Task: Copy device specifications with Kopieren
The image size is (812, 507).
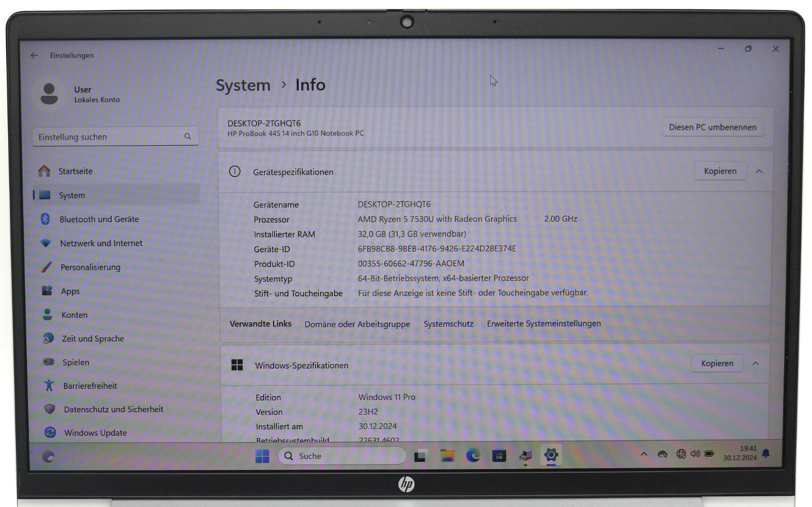Action: tap(720, 171)
